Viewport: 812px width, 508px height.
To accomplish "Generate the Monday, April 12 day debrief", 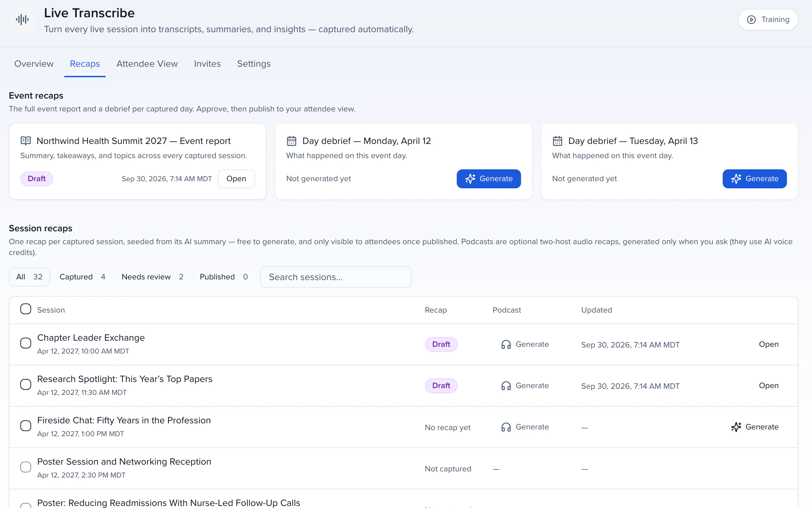I will click(489, 179).
